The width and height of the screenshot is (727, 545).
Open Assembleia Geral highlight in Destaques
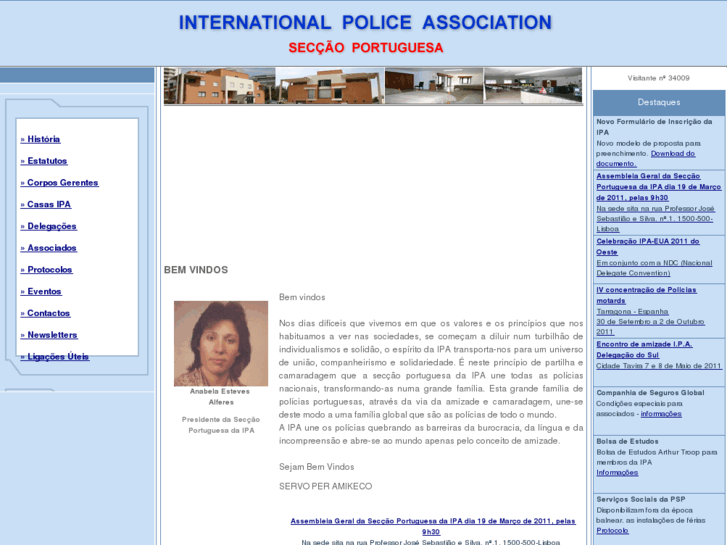point(658,187)
